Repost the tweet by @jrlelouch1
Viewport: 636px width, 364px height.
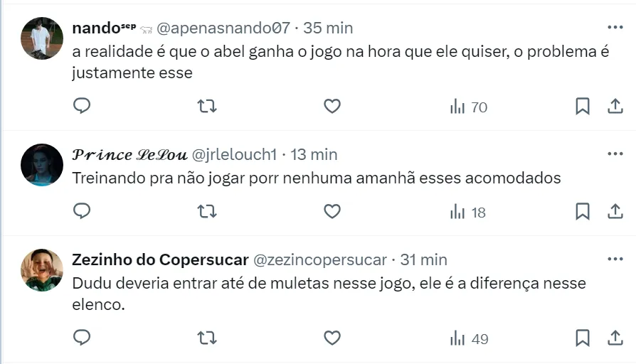(x=206, y=211)
